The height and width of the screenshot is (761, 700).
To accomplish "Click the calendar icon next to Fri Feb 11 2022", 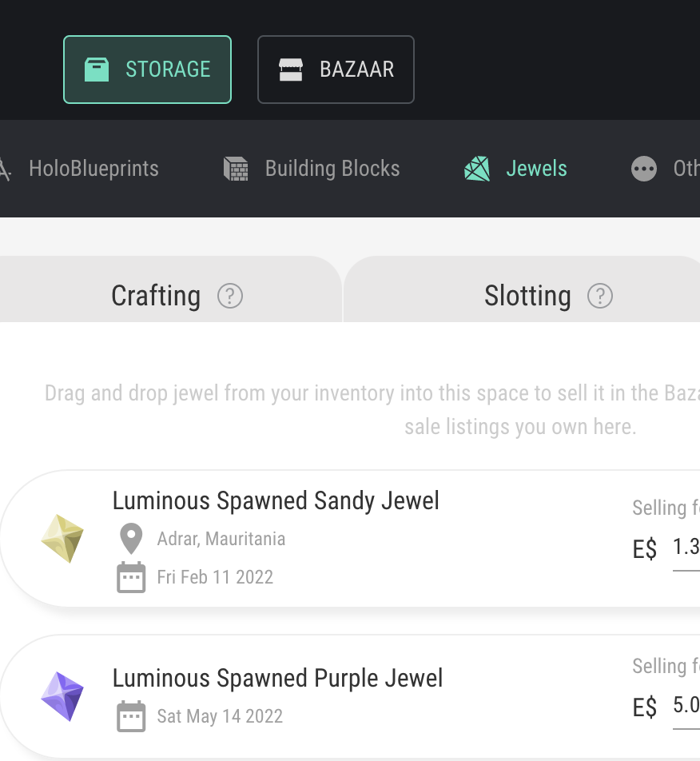I will point(131,577).
